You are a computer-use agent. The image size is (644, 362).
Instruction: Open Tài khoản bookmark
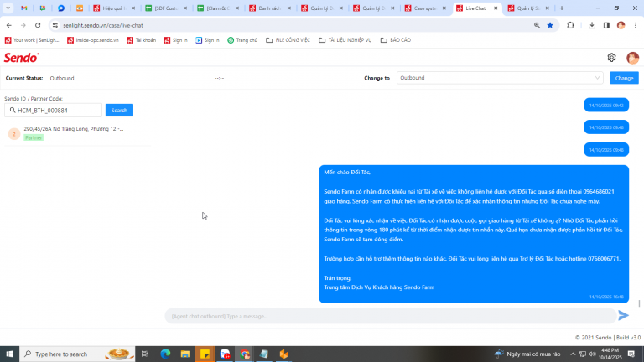(142, 40)
